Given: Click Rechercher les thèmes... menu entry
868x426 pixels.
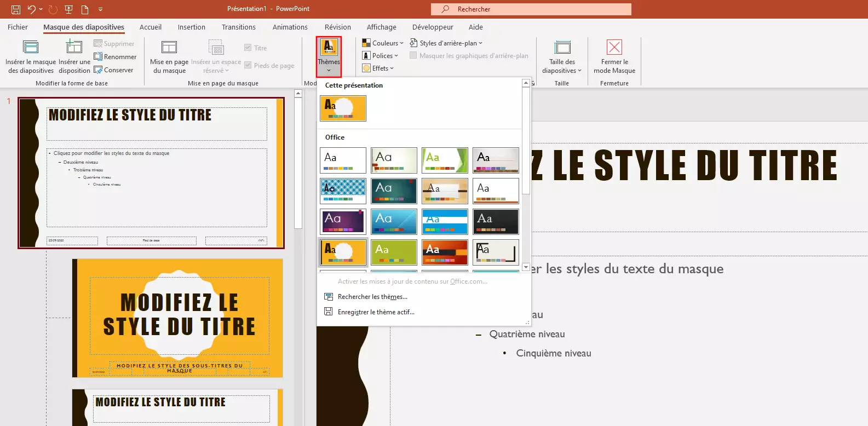Looking at the screenshot, I should (372, 297).
